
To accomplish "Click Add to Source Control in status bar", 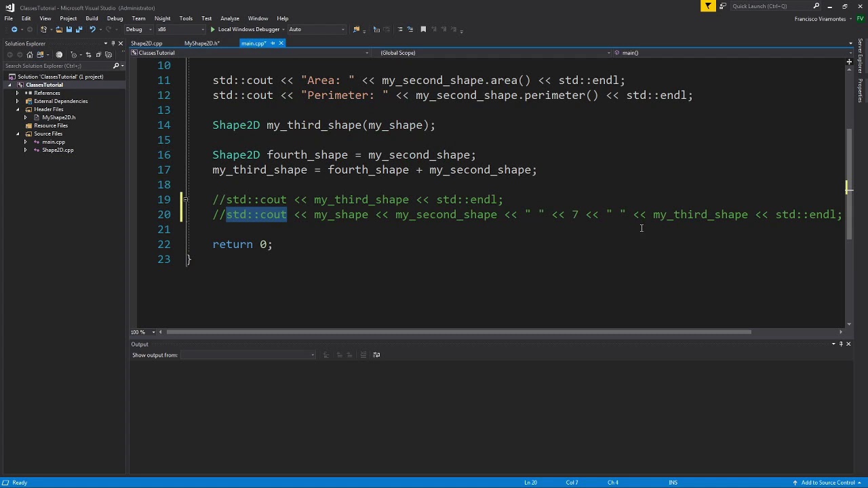I will coord(828,483).
